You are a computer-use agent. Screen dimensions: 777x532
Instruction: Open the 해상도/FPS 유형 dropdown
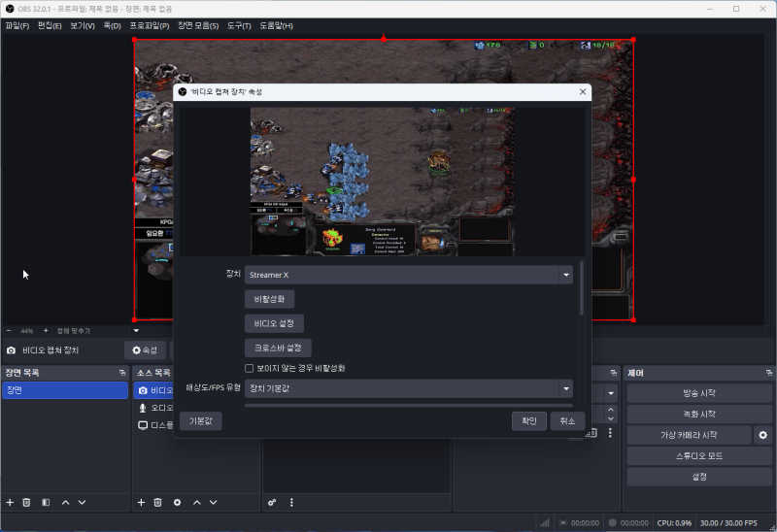click(409, 389)
